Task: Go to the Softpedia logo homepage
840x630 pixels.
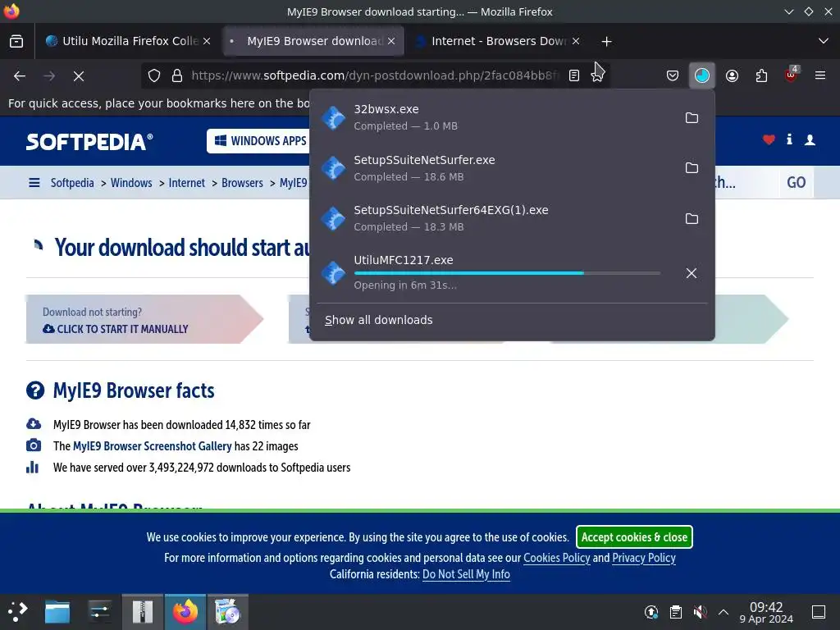Action: [x=89, y=141]
